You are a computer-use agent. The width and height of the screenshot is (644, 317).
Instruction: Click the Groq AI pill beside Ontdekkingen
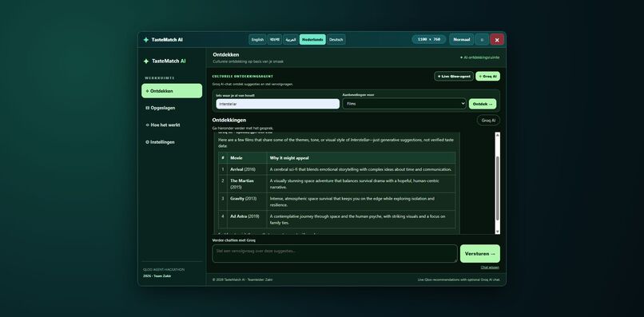(x=488, y=121)
